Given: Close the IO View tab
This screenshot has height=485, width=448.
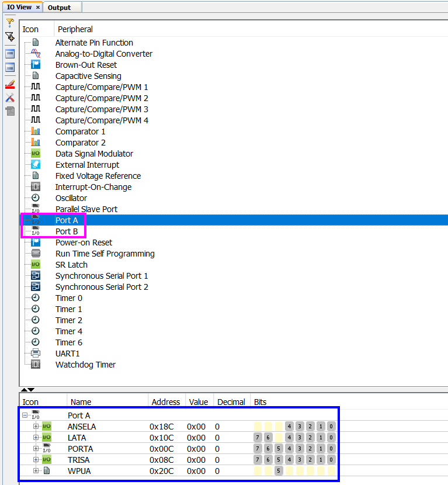Looking at the screenshot, I should tap(38, 7).
